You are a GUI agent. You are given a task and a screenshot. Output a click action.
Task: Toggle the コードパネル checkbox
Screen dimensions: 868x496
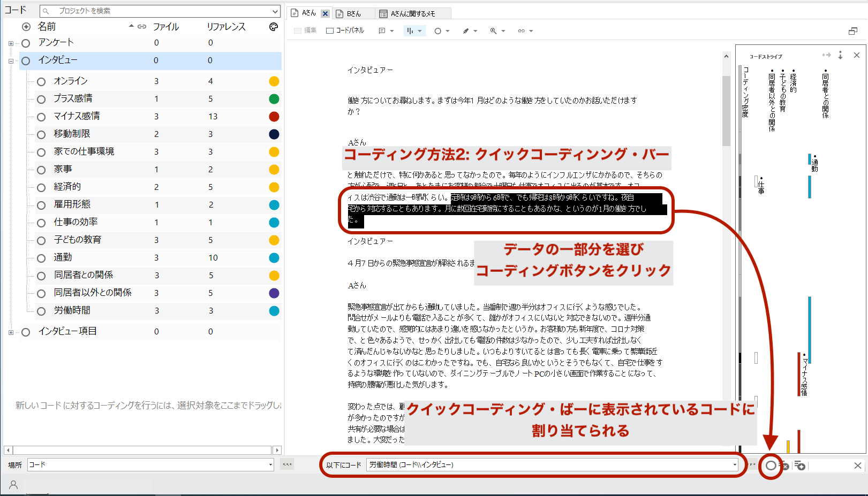(330, 31)
